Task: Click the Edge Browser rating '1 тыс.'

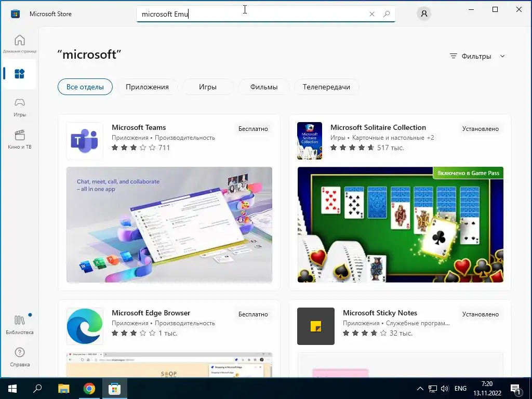Action: pyautogui.click(x=168, y=333)
